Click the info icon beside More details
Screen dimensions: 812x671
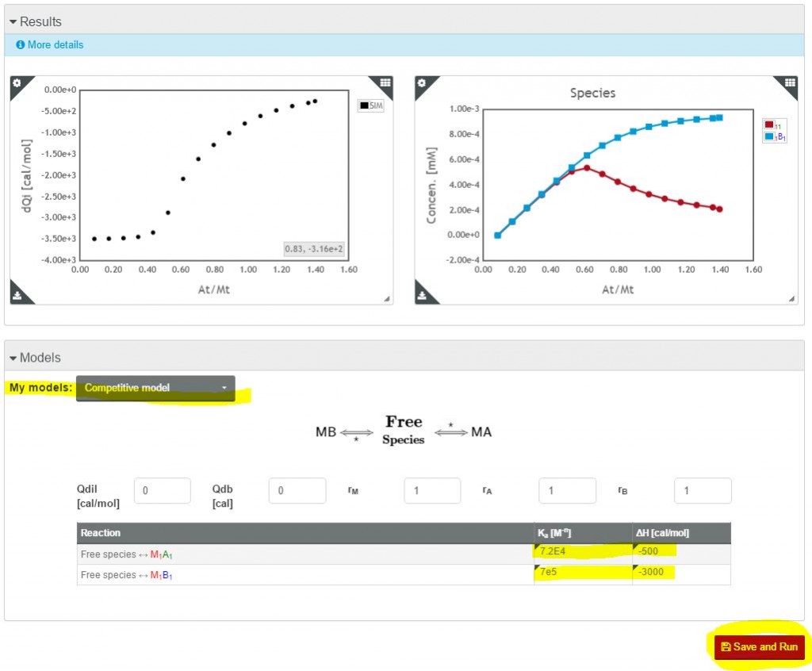coord(20,44)
